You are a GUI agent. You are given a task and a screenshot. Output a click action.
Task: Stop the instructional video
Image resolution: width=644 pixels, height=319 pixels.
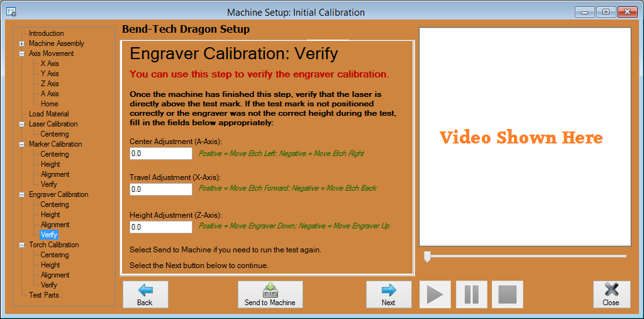coord(508,294)
